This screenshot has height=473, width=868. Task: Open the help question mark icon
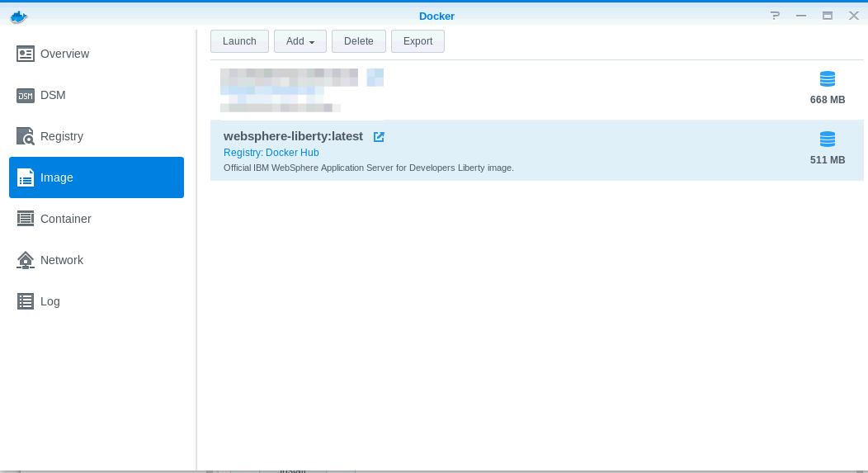tap(775, 16)
